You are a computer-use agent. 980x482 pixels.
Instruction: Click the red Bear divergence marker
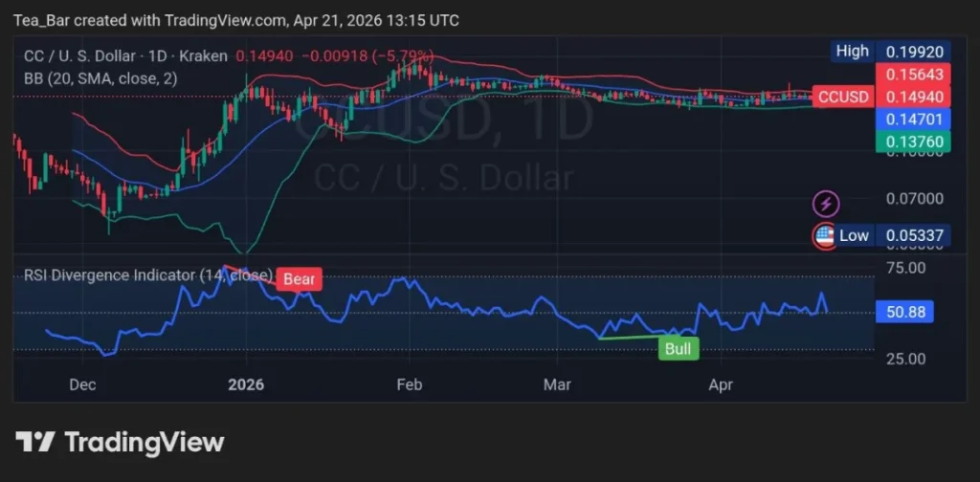click(x=299, y=279)
